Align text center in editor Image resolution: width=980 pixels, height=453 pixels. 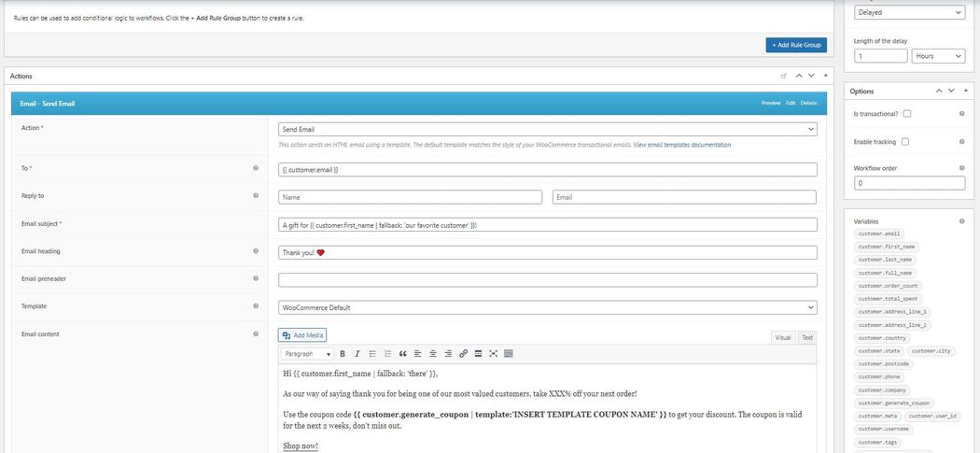point(432,353)
